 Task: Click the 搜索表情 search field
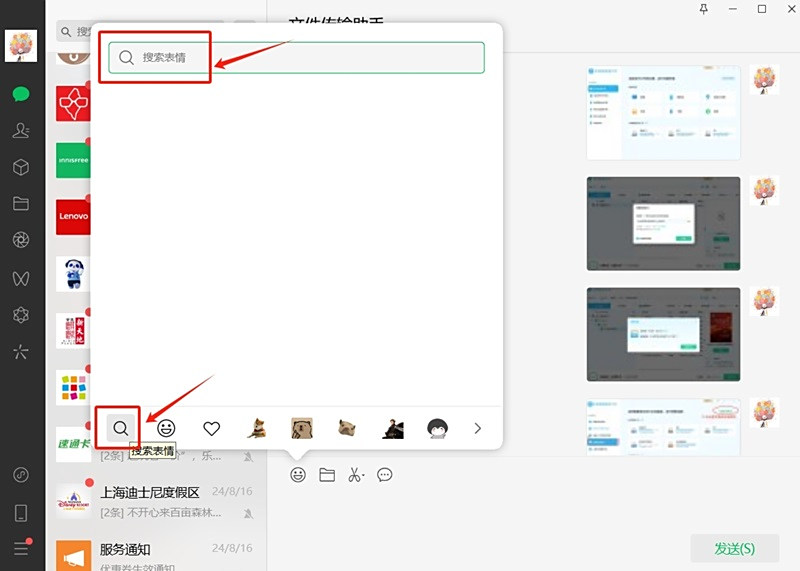297,58
